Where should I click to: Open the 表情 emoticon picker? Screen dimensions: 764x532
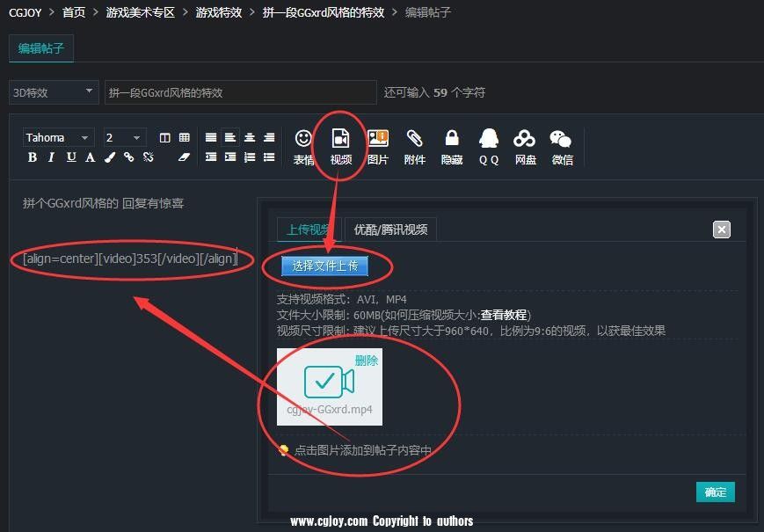coord(303,147)
